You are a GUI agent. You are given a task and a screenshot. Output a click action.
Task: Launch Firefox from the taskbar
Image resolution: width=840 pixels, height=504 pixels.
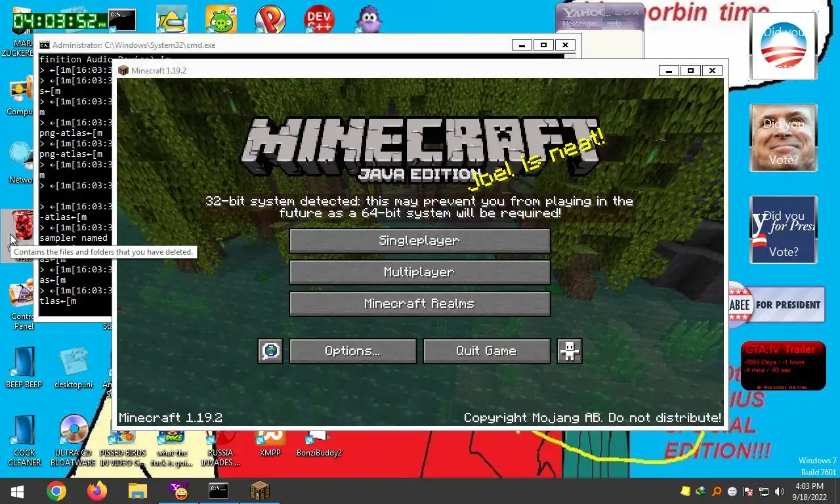click(x=96, y=491)
